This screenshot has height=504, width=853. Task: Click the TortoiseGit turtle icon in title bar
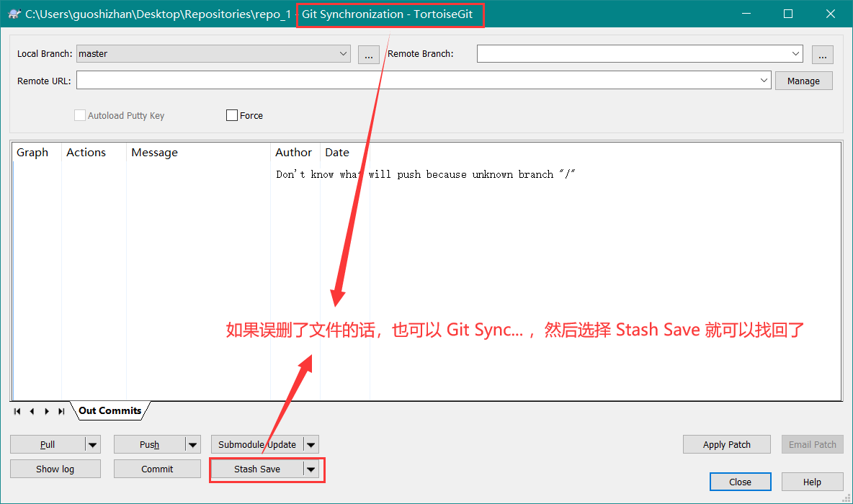[14, 14]
